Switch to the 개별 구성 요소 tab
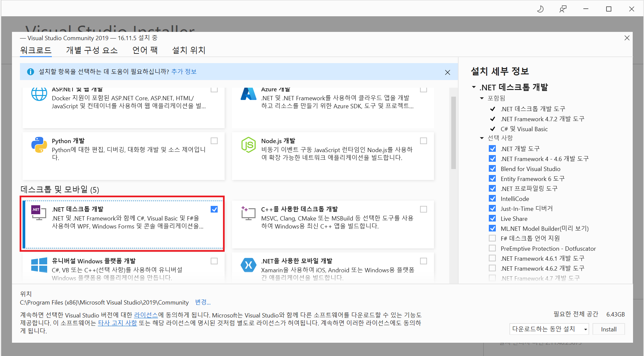644x356 pixels. (92, 50)
